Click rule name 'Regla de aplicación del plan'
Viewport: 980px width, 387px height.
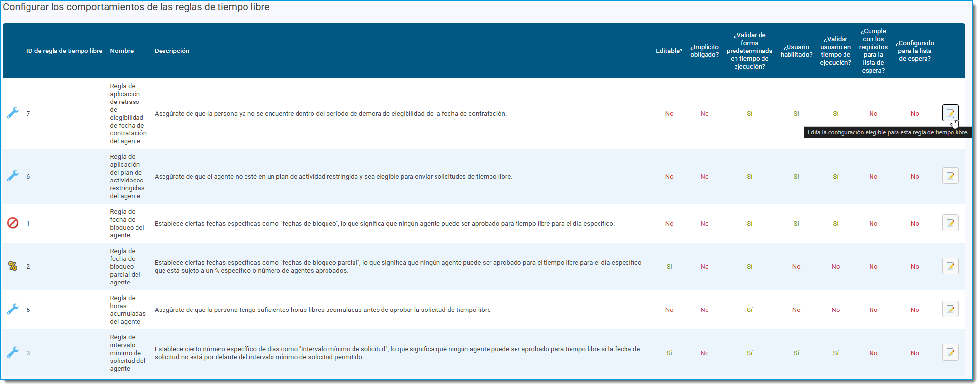[x=127, y=176]
